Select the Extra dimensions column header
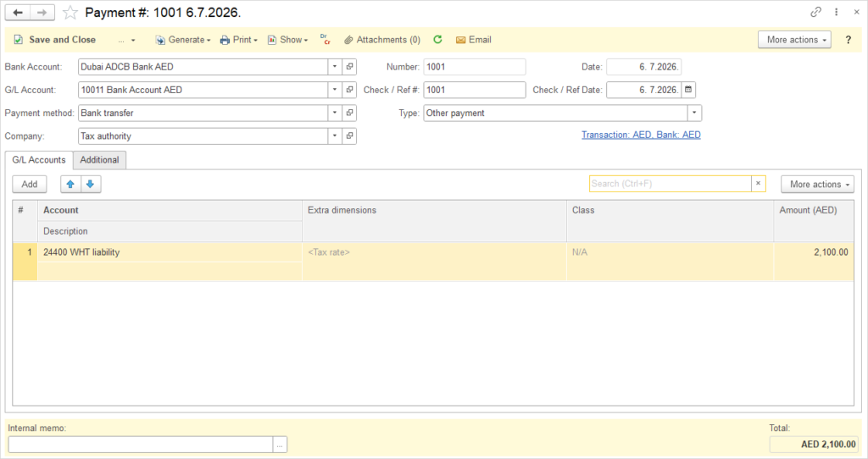The height and width of the screenshot is (459, 868). click(x=434, y=221)
